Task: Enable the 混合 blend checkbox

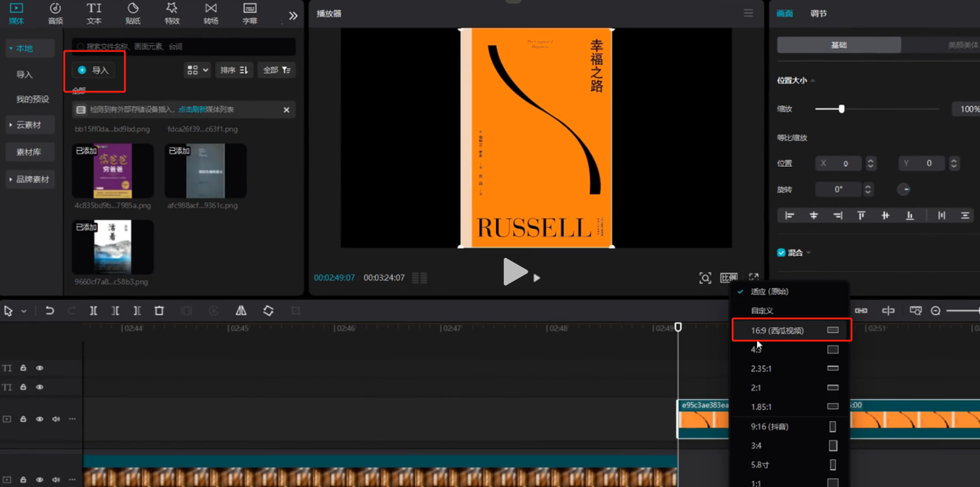Action: click(782, 253)
